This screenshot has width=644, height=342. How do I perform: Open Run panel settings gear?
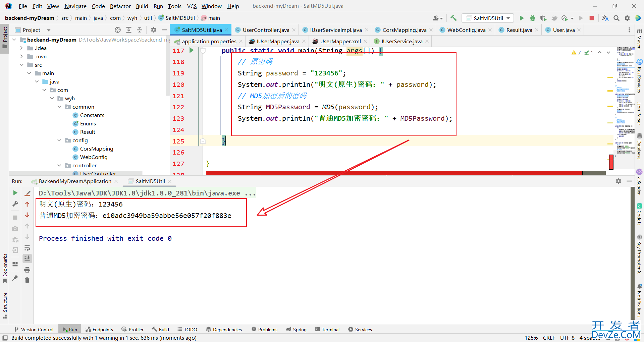(619, 181)
